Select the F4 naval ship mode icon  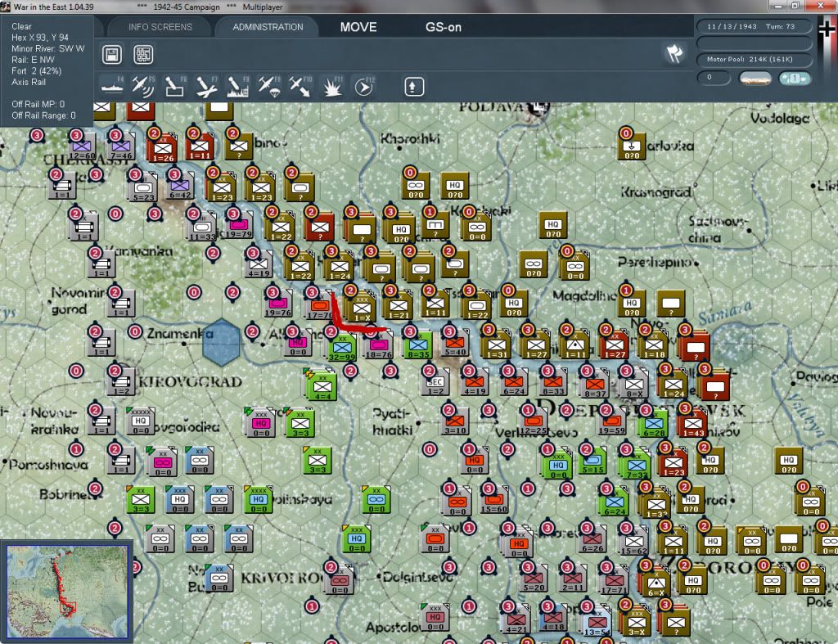[112, 87]
